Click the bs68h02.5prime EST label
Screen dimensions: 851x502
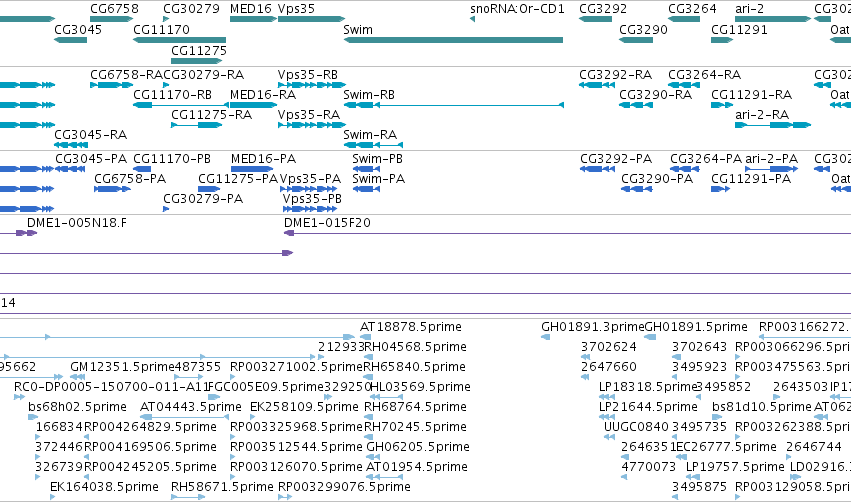click(x=77, y=406)
